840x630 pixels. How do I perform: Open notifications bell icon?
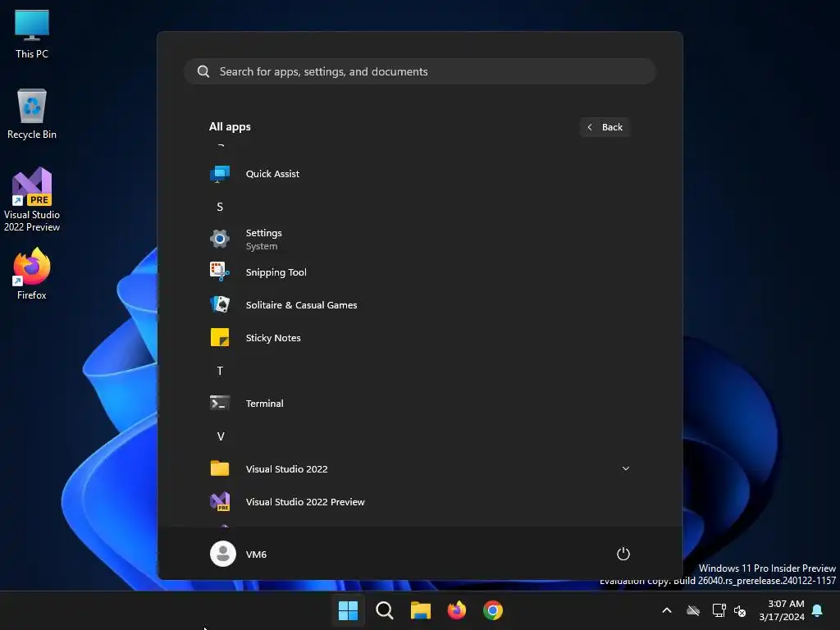coord(817,610)
